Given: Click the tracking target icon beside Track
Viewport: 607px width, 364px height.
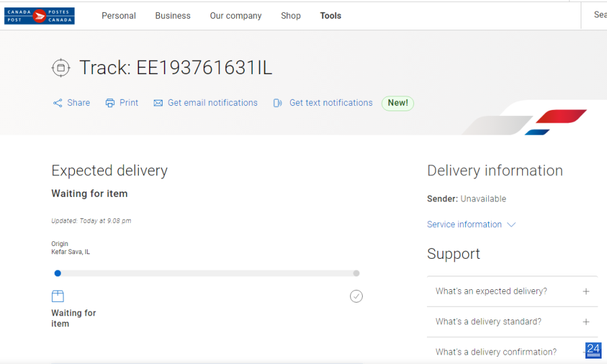Looking at the screenshot, I should [x=61, y=67].
